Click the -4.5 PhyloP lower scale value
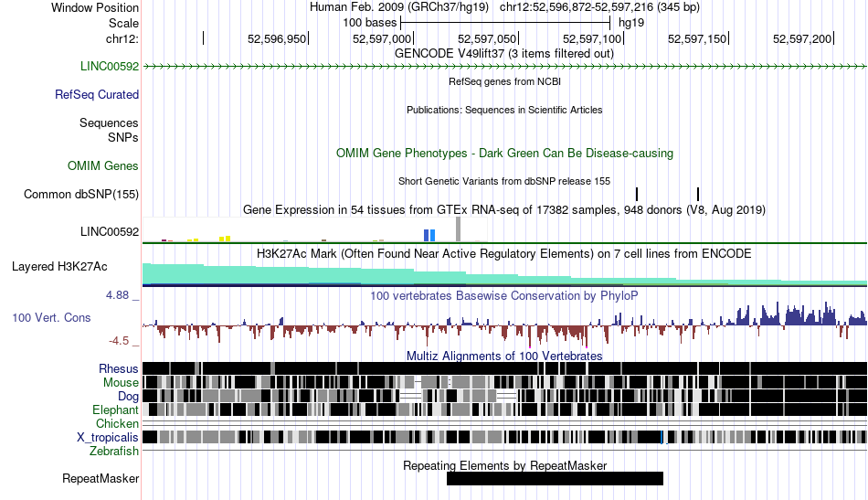868x500 pixels. click(x=119, y=341)
